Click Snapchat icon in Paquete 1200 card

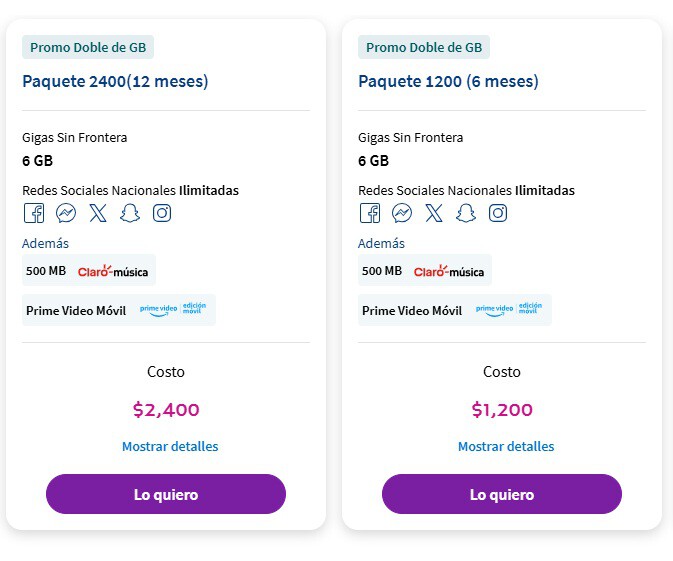[465, 213]
